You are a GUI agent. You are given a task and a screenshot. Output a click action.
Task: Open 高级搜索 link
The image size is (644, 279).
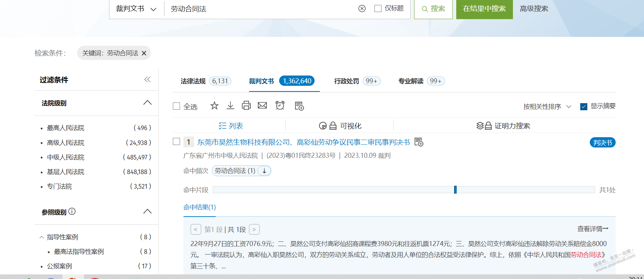point(534,9)
